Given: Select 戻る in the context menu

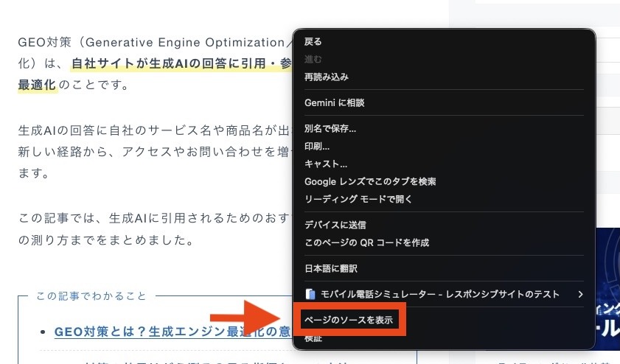Looking at the screenshot, I should pyautogui.click(x=313, y=41).
